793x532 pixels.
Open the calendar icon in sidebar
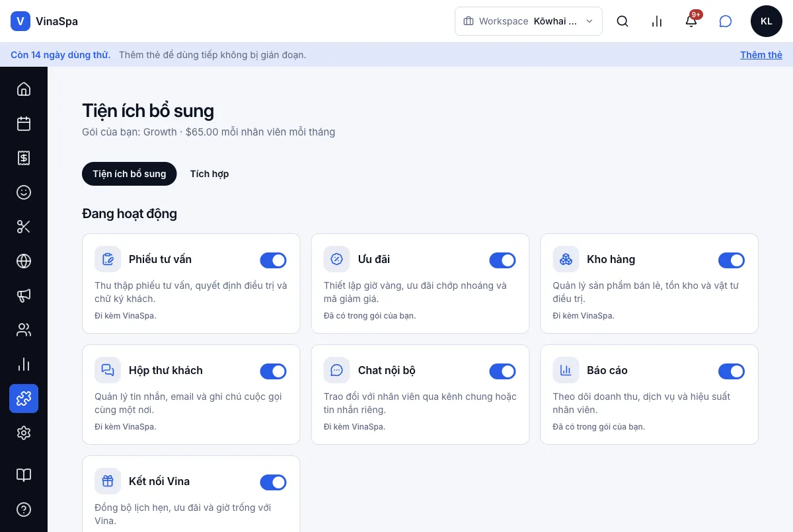pyautogui.click(x=24, y=124)
